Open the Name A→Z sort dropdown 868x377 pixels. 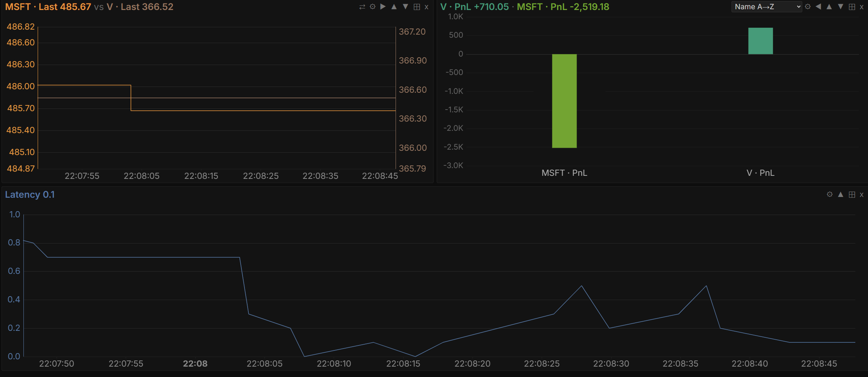(x=767, y=7)
